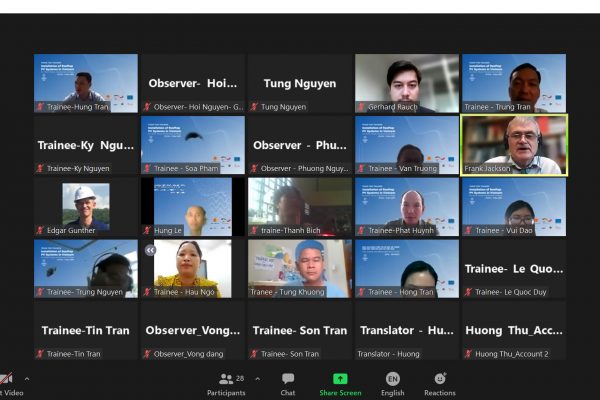Click muted mic icon on Trainee-Hung Tran
The image size is (600, 400).
point(40,106)
